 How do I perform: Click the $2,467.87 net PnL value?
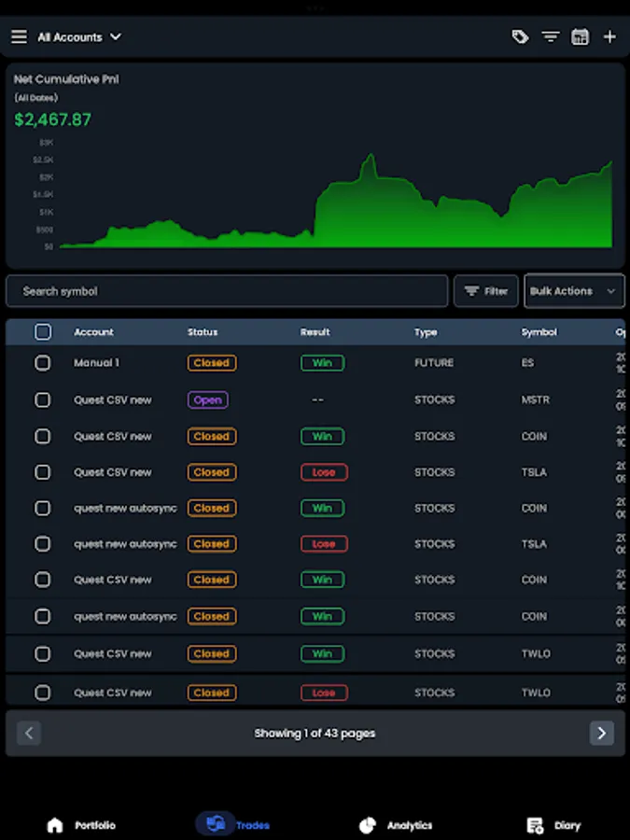[x=52, y=119]
